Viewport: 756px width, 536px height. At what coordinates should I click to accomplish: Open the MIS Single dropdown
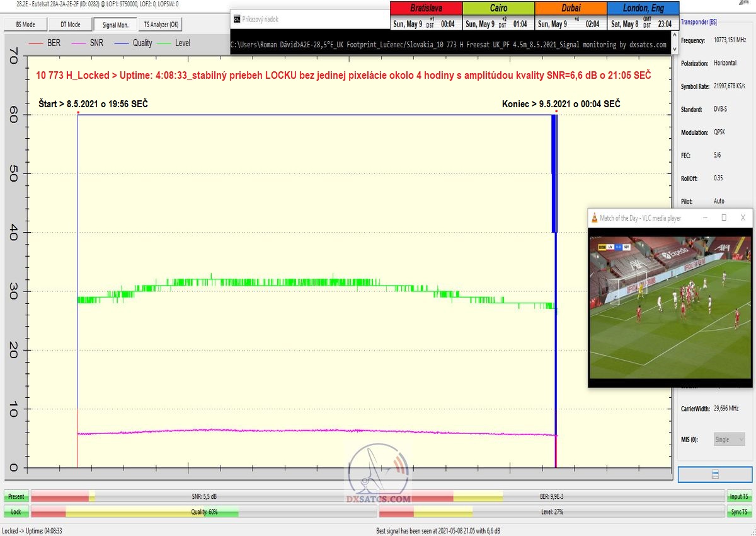(730, 440)
